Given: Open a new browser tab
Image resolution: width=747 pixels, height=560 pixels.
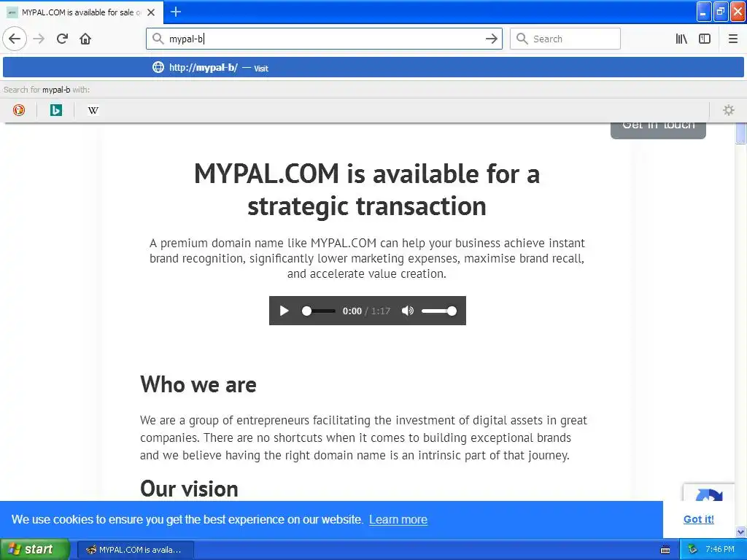Looking at the screenshot, I should click(x=175, y=12).
